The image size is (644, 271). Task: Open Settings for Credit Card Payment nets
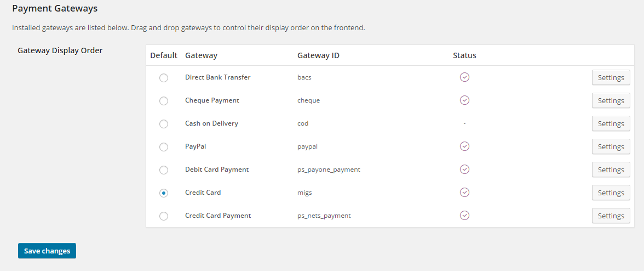[x=611, y=216]
